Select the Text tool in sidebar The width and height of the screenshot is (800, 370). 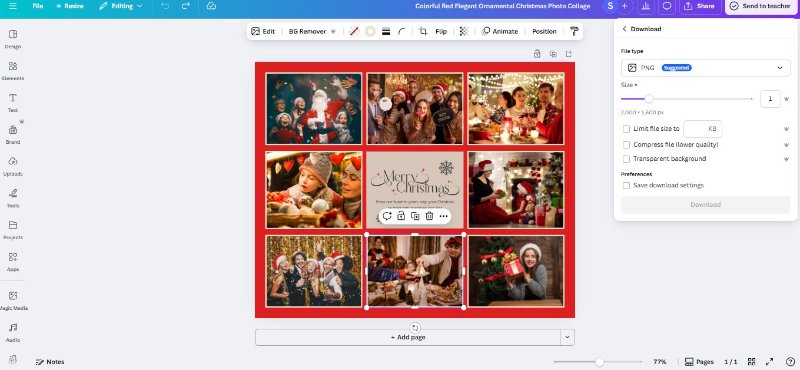click(13, 103)
